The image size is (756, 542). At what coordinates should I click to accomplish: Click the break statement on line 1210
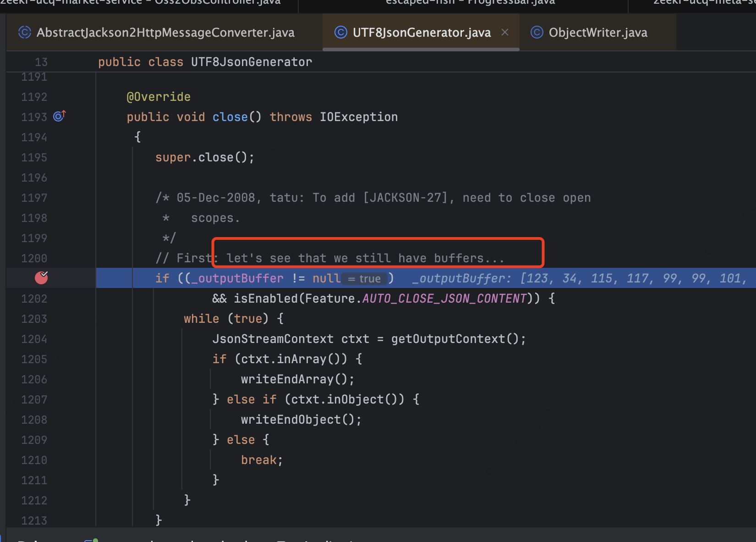pos(262,460)
